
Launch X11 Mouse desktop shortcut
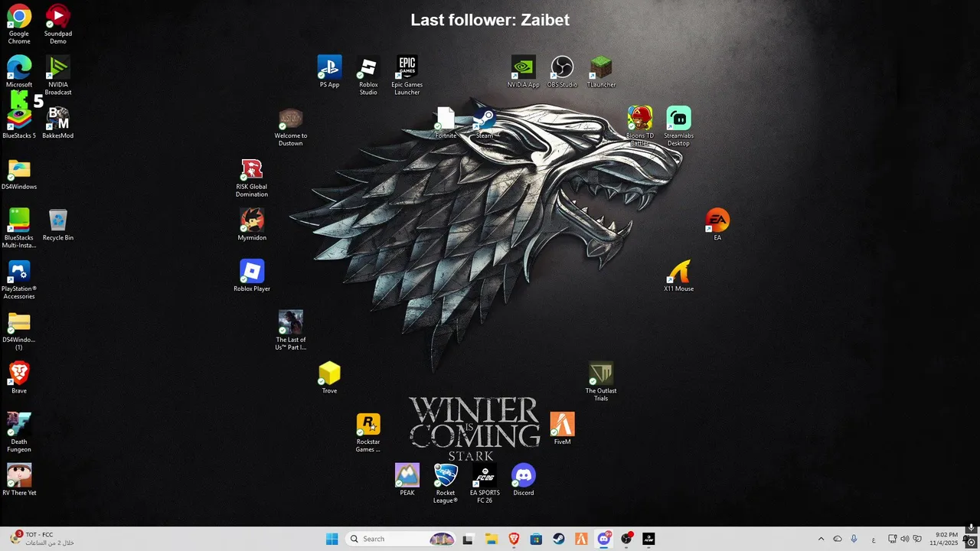[x=678, y=275]
